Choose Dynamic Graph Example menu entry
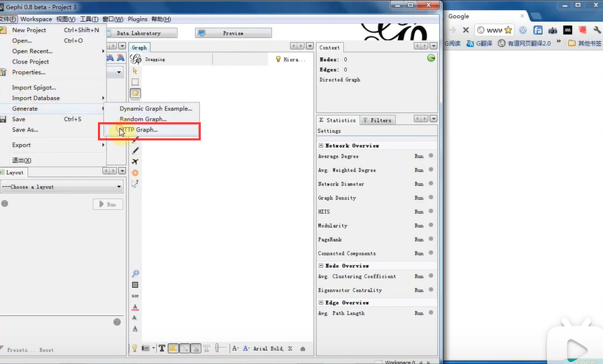This screenshot has width=603, height=364. [x=152, y=109]
